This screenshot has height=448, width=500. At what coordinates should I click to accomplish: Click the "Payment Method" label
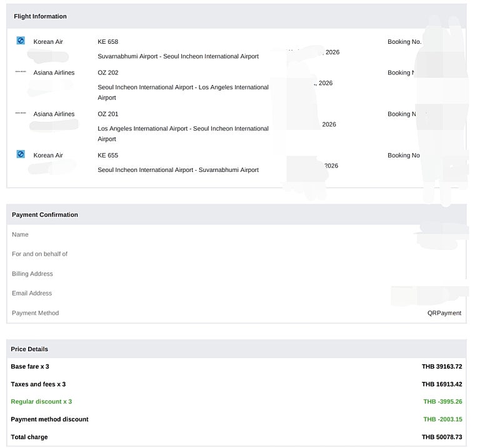click(x=36, y=313)
